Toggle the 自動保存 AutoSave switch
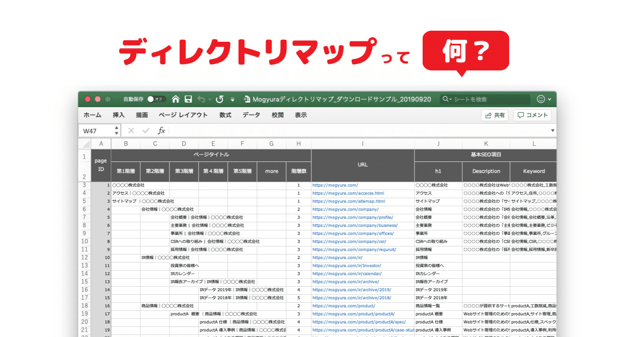Screen dimensions: 644x337 pyautogui.click(x=156, y=99)
